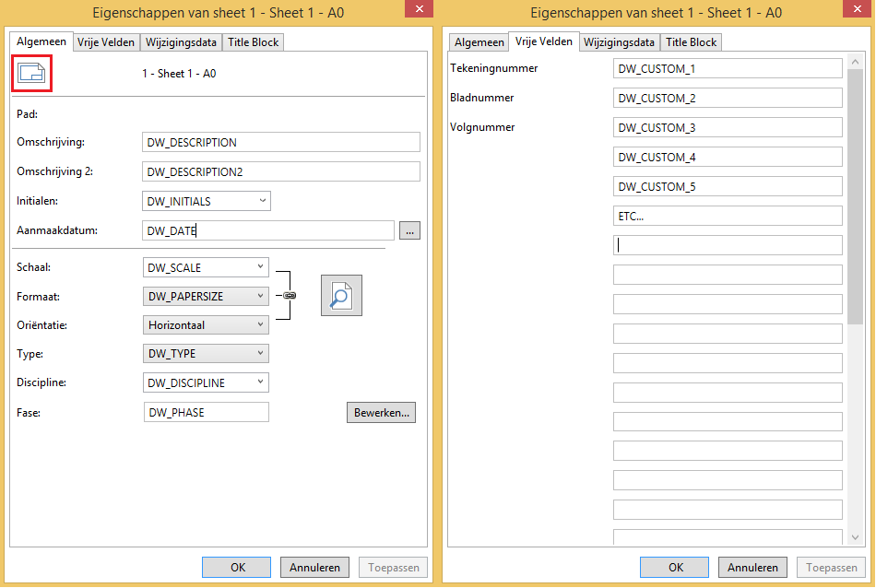The height and width of the screenshot is (588, 876).
Task: Confirm with OK in the left dialog
Action: [x=237, y=568]
